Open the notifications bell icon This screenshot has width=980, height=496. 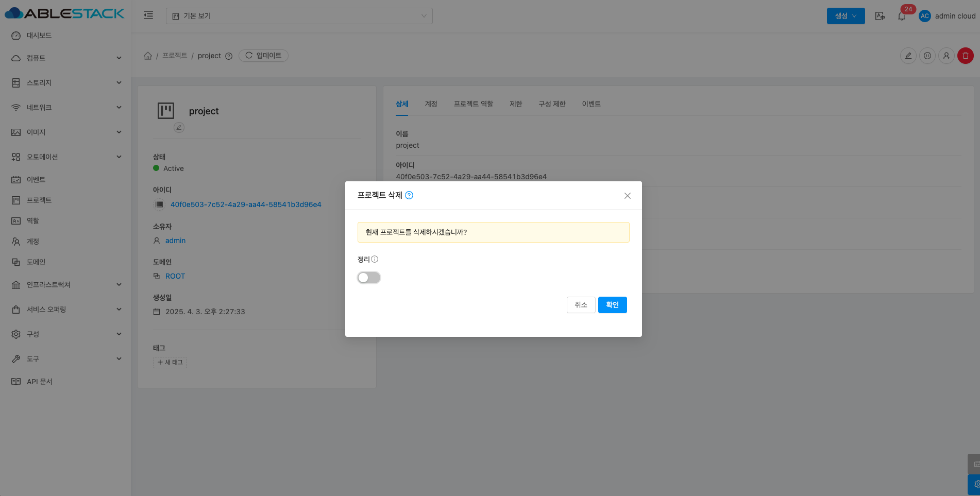[x=901, y=16]
